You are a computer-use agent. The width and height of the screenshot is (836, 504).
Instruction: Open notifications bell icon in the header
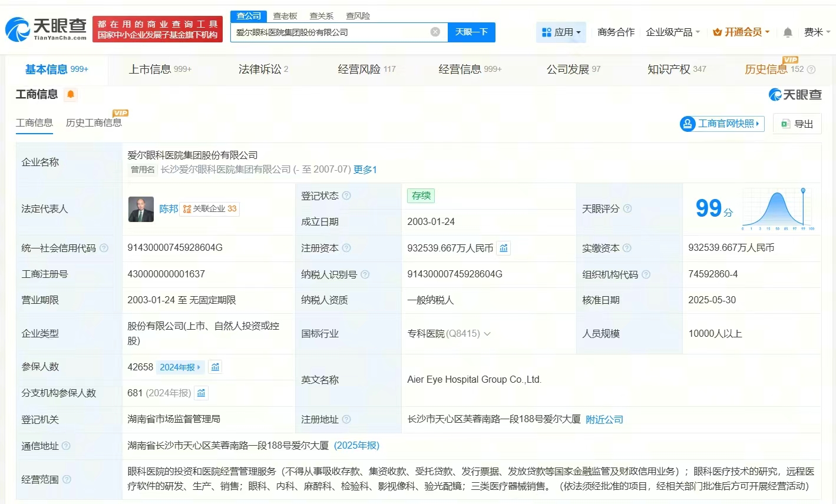coord(788,32)
